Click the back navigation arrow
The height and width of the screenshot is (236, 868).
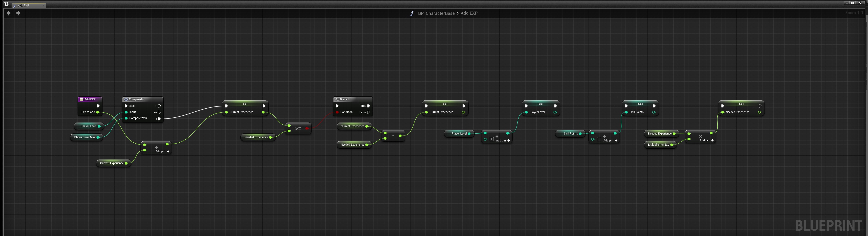coord(9,13)
